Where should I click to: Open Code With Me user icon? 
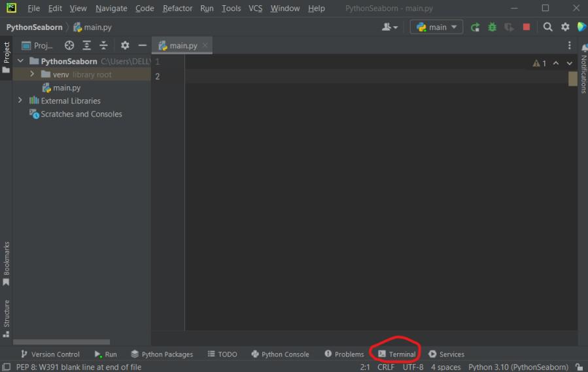coord(389,27)
